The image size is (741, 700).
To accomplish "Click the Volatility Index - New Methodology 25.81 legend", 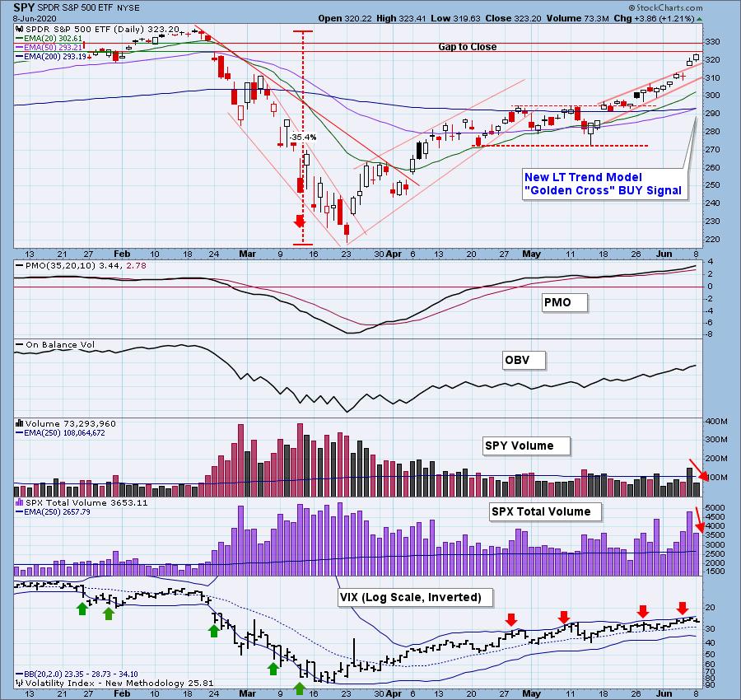I will (x=119, y=684).
